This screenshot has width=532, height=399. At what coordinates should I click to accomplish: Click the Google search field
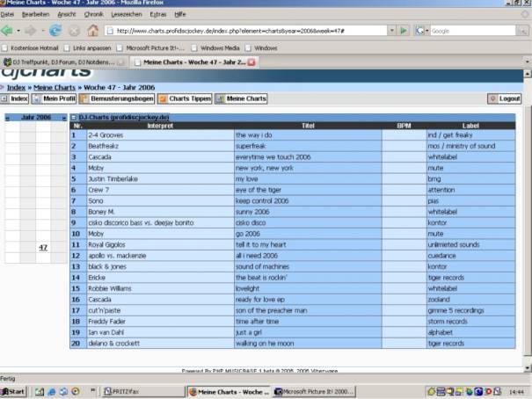click(472, 31)
